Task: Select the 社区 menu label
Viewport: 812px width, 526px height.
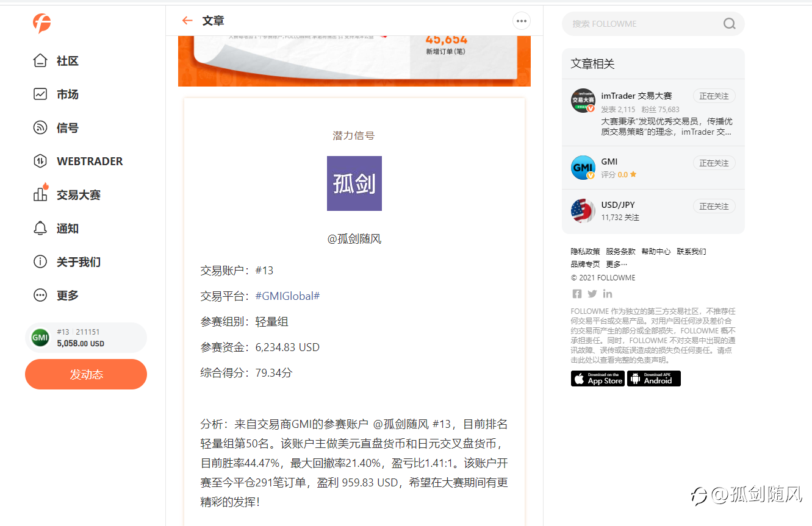Action: (68, 61)
